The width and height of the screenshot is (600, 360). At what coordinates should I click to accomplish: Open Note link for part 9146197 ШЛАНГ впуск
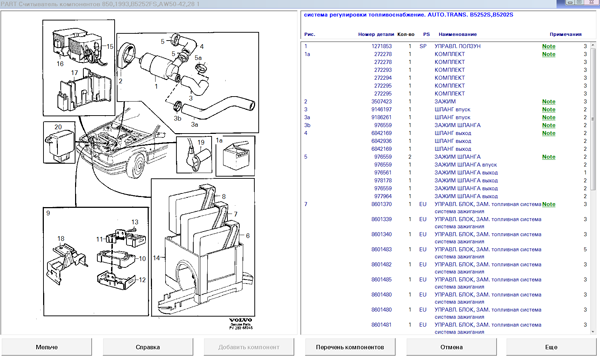[x=548, y=109]
